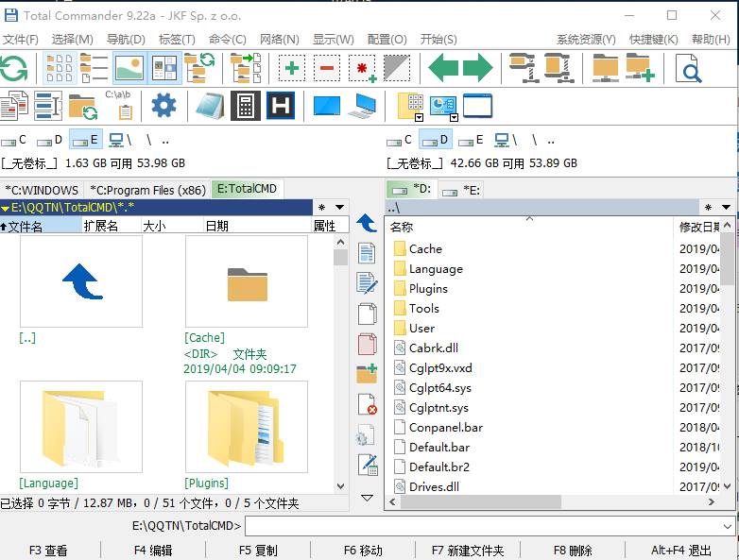Click the copy path C:\a\b clipboard icon
The height and width of the screenshot is (560, 739).
118,105
